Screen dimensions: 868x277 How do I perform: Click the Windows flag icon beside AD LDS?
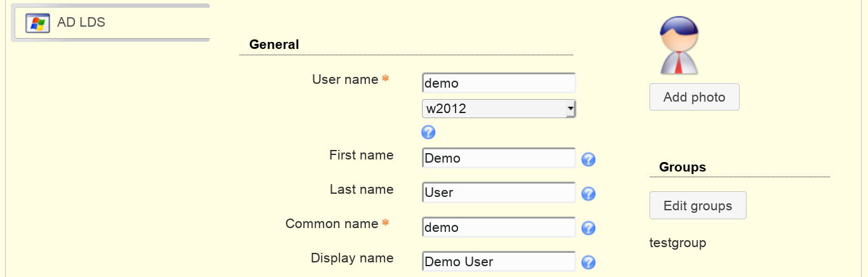37,23
